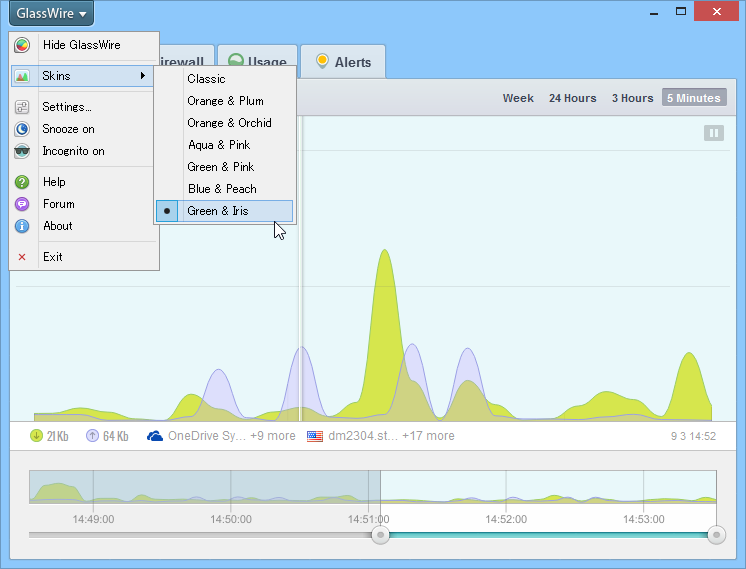Viewport: 746px width, 569px height.
Task: Click the Usage tab circle icon
Action: point(236,60)
